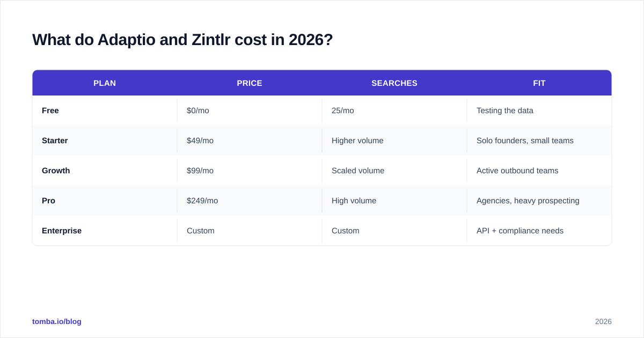This screenshot has height=338, width=644.
Task: Select the Growth plan name cell
Action: 105,171
